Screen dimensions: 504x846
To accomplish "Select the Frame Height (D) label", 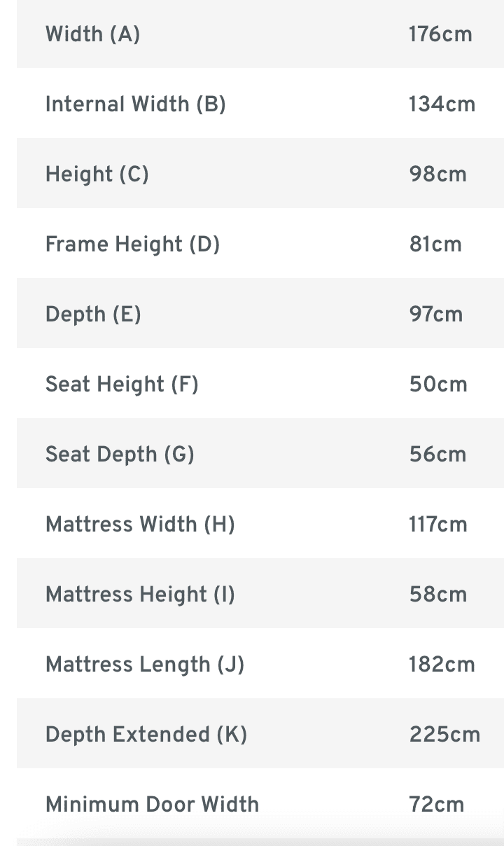I will 132,244.
